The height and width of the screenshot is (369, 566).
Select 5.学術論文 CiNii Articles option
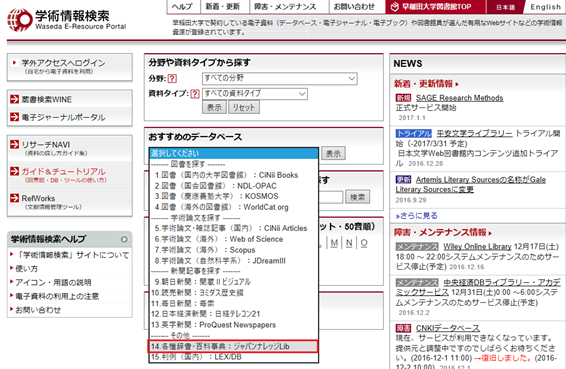click(234, 228)
